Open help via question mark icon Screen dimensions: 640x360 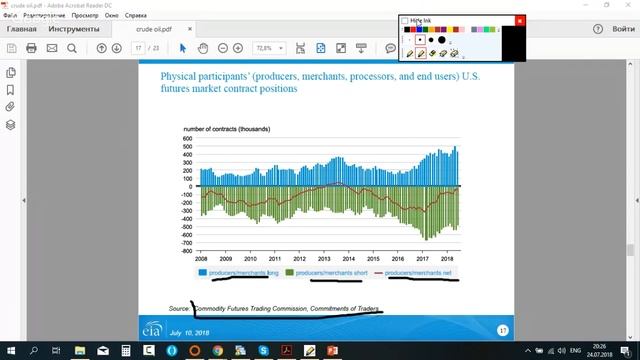598,29
